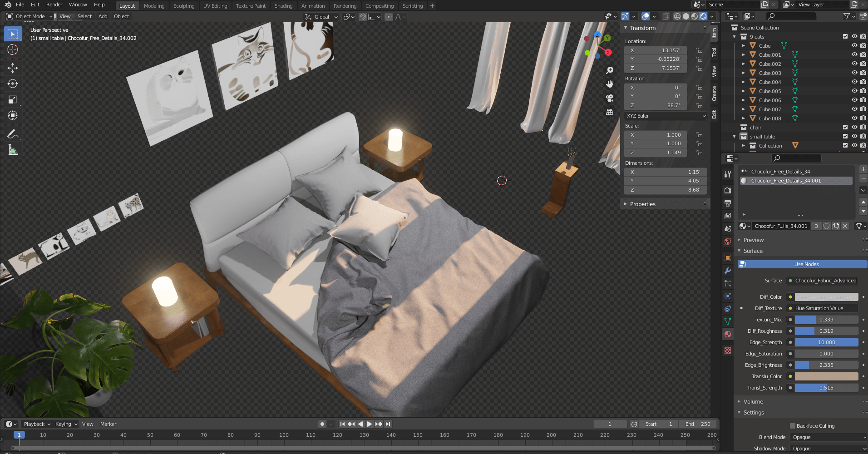The image size is (868, 454).
Task: Open Material Properties tab
Action: pyautogui.click(x=727, y=334)
